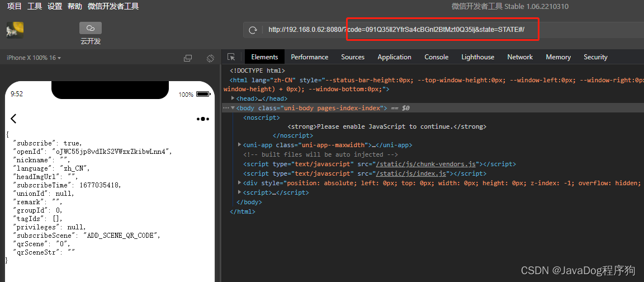Image resolution: width=644 pixels, height=282 pixels.
Task: Expand the uni-app element node
Action: click(x=240, y=145)
